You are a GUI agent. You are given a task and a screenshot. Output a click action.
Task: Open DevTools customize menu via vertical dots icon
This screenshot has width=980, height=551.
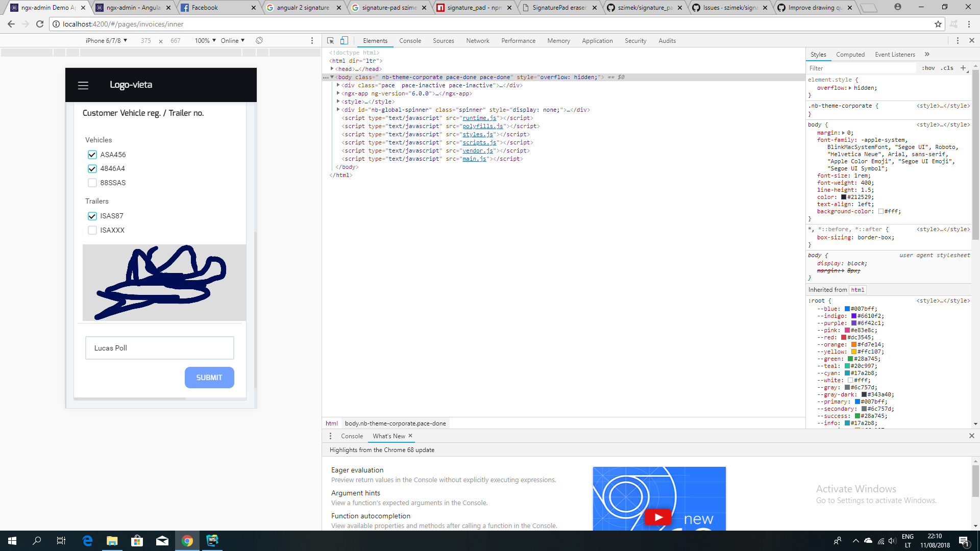958,40
